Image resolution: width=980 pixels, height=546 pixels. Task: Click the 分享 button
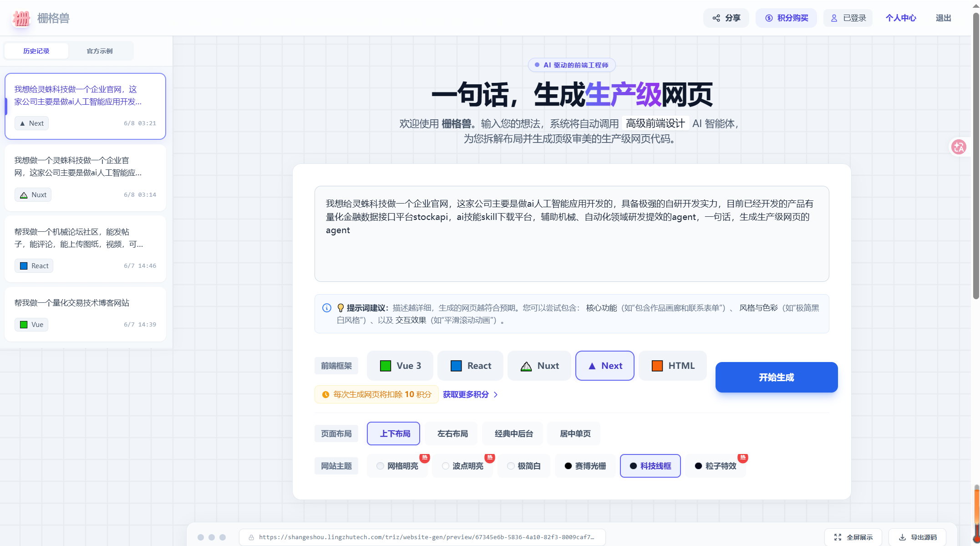(x=726, y=18)
